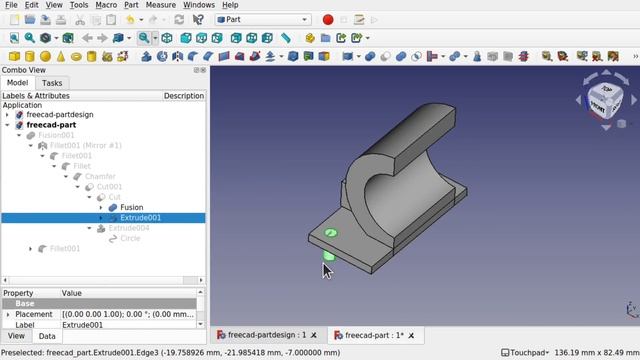640x360 pixels.
Task: Create a new document with the New icon
Action: coord(14,20)
